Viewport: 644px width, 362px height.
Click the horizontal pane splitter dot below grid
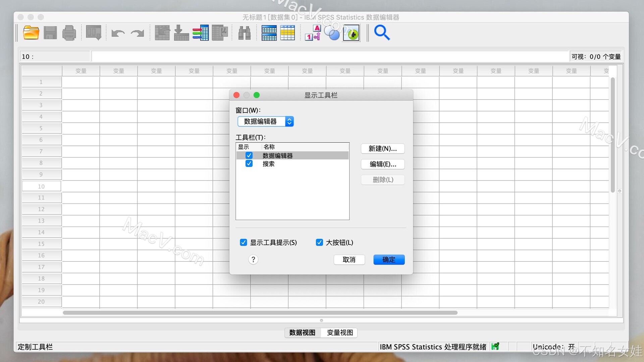321,320
